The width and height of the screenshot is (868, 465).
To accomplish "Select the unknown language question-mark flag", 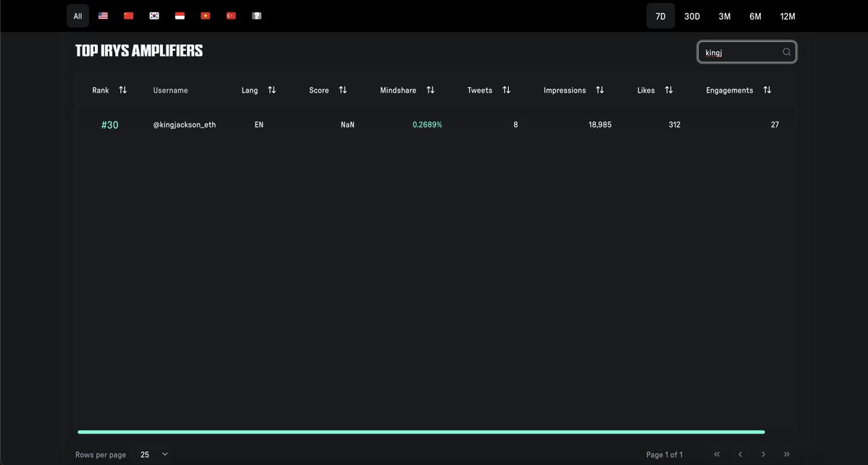I will pos(257,16).
